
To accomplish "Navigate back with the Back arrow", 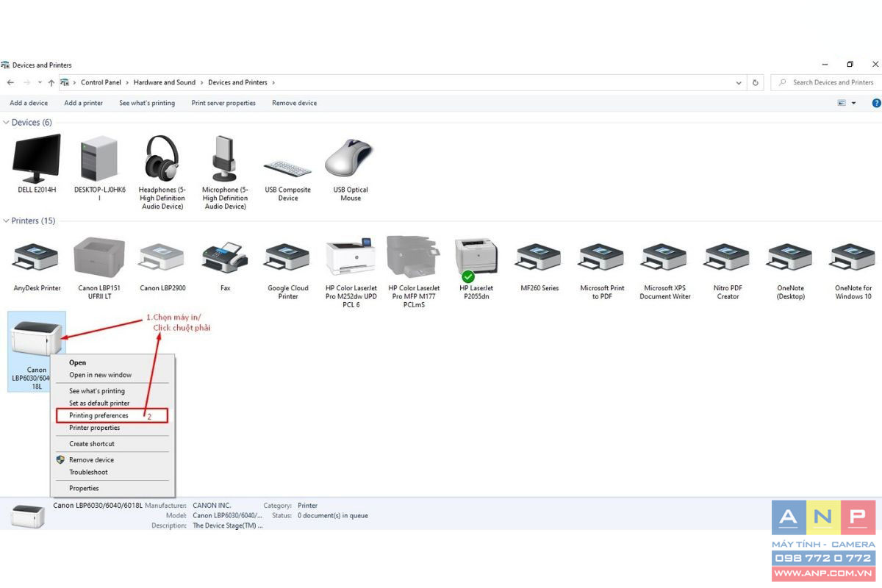I will [10, 82].
